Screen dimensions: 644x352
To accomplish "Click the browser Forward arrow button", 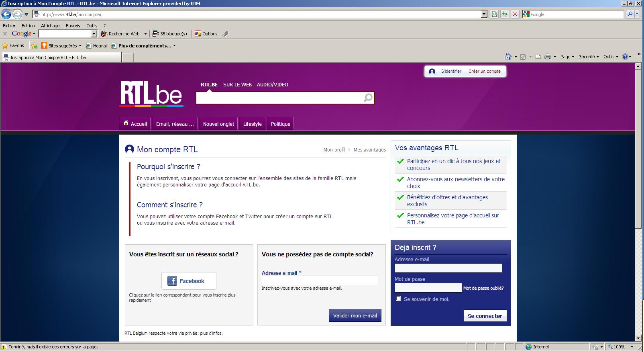I will coord(17,14).
